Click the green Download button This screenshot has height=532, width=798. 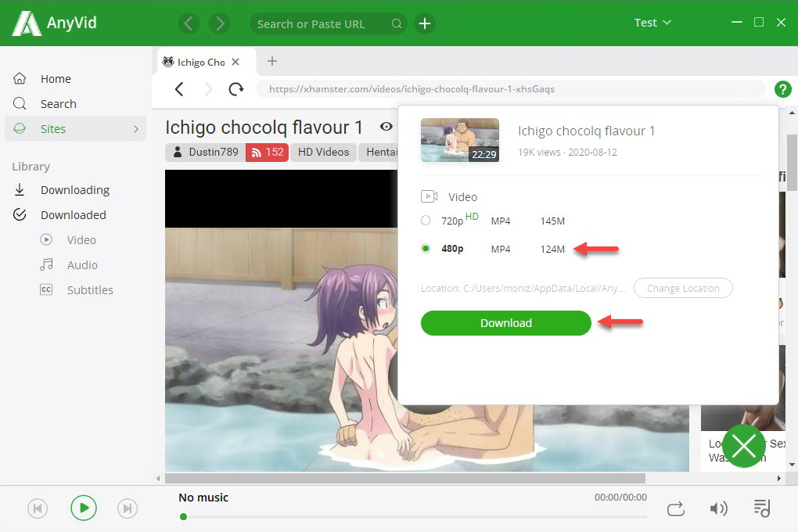tap(506, 323)
